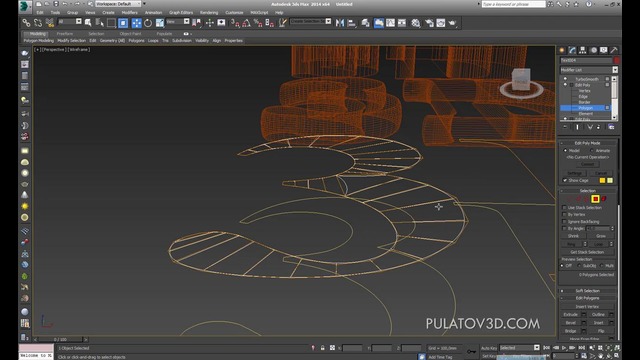Switch to the Object Paint ribbon tab
This screenshot has width=640, height=360.
tap(130, 34)
